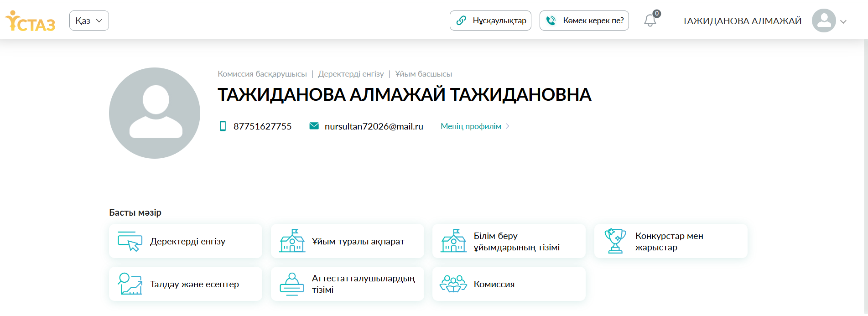The height and width of the screenshot is (316, 868).
Task: Click the commission group people icon
Action: [453, 284]
